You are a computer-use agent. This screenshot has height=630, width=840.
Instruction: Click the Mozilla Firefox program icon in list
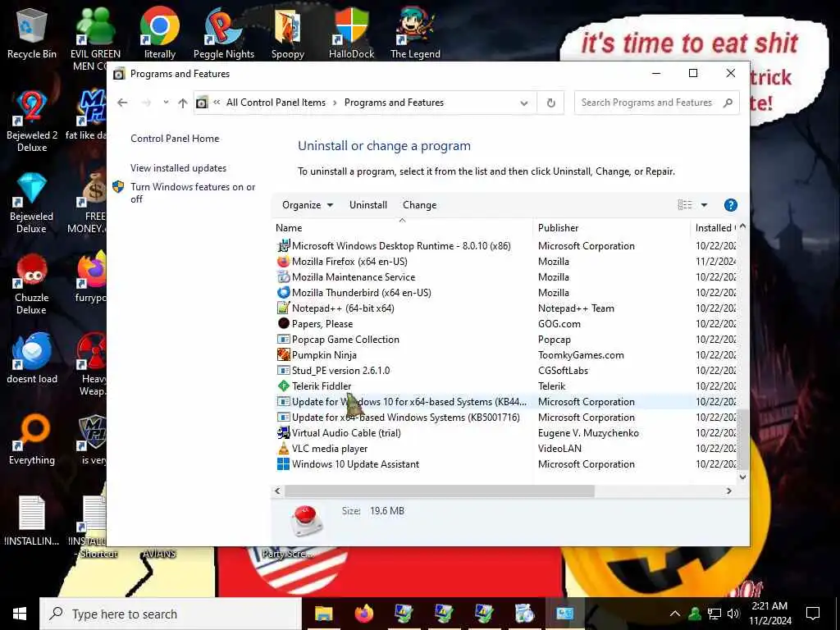tap(283, 262)
